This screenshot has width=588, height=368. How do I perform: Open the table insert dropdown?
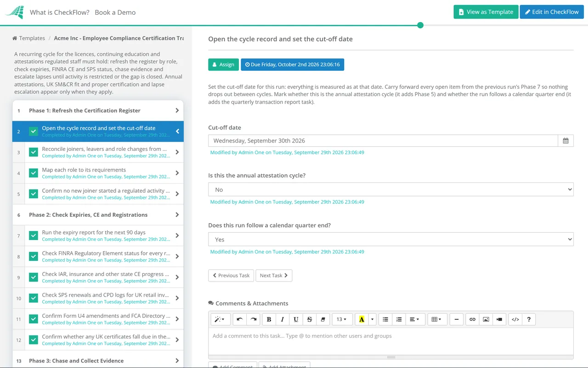coord(437,319)
